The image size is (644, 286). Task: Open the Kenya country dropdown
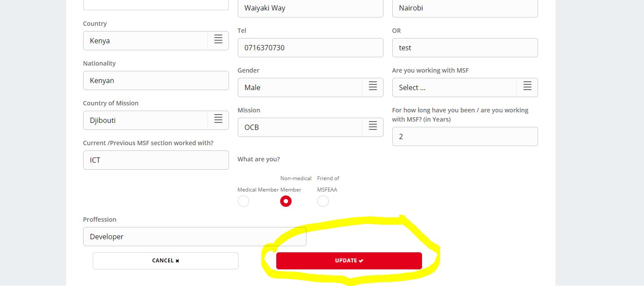156,41
